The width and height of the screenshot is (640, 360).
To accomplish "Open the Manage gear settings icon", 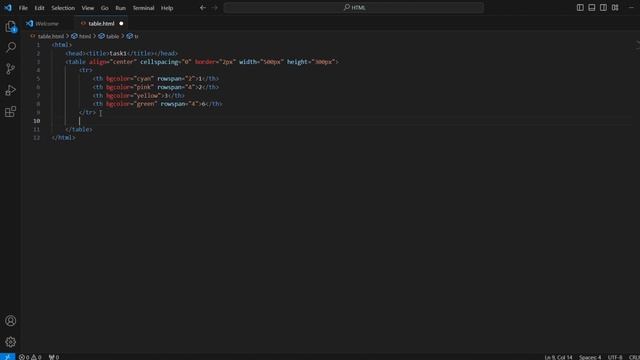I will 11,342.
